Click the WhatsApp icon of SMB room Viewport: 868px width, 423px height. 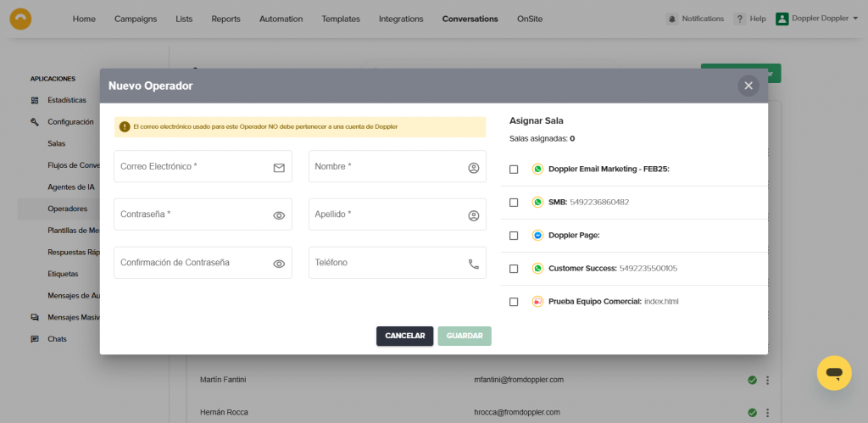537,202
